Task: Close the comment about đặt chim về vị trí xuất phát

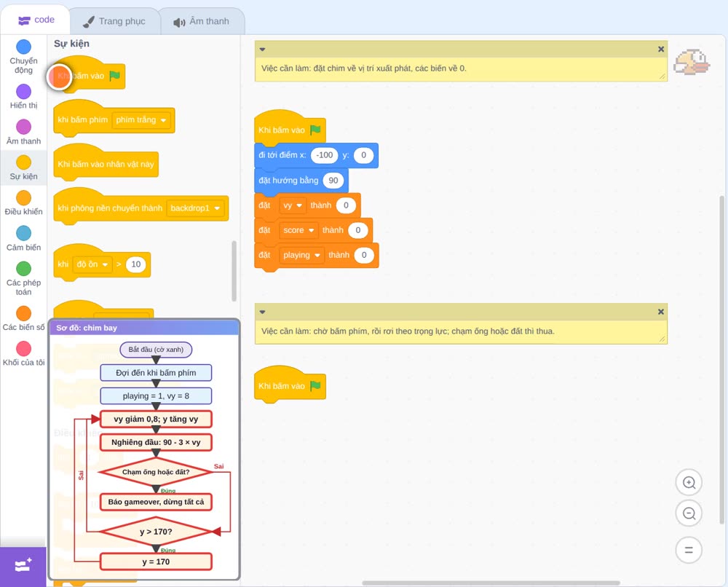Action: pyautogui.click(x=661, y=50)
